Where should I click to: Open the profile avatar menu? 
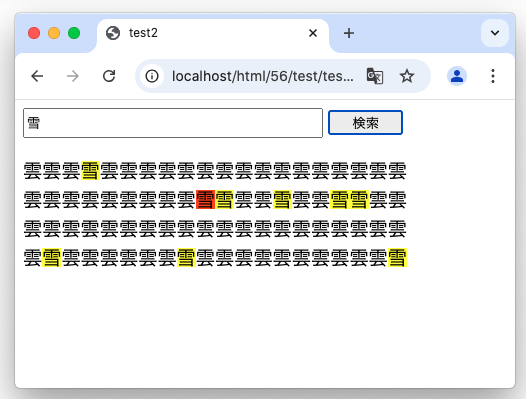tap(457, 76)
